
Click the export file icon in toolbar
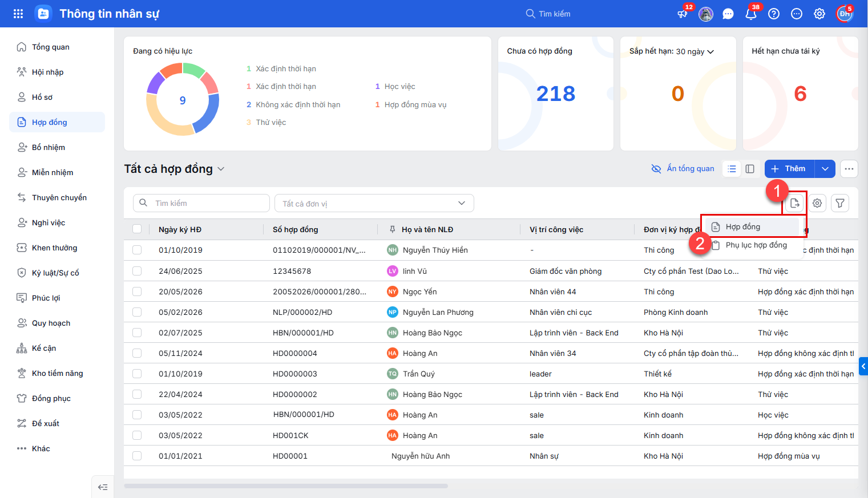[794, 203]
